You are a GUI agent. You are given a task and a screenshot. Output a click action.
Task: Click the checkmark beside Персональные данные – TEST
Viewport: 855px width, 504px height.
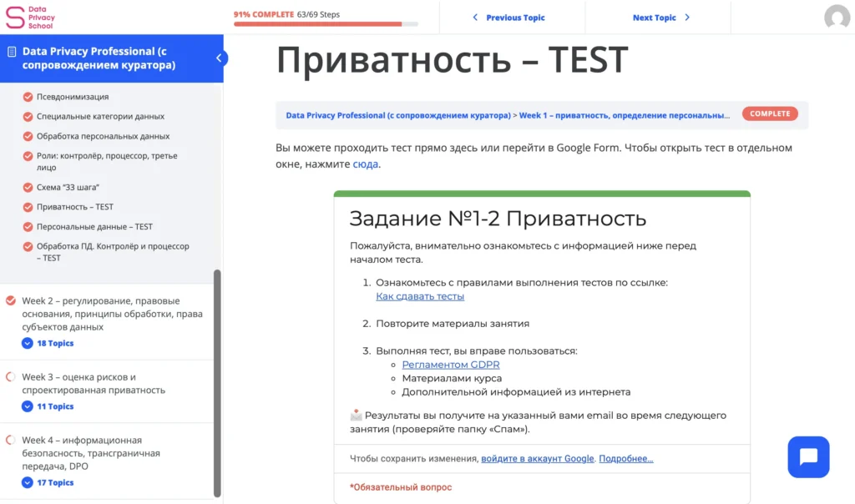pos(28,227)
